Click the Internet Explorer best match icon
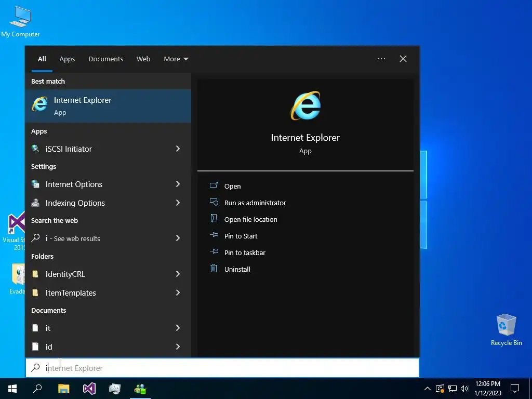 click(x=39, y=104)
